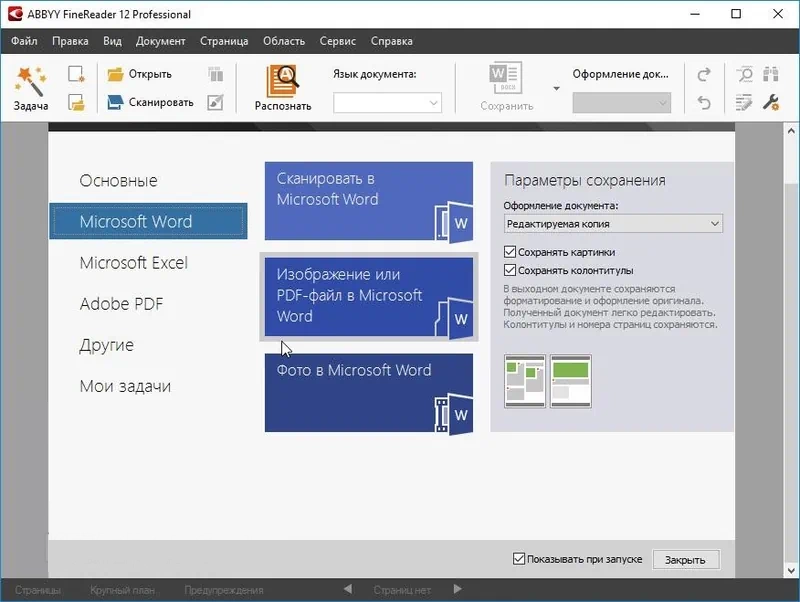Expand the arrow next to Сохранить

[556, 88]
